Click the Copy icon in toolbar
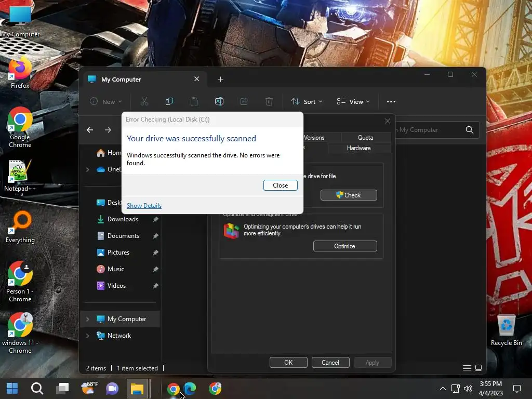Viewport: 532px width, 399px height. coord(169,101)
